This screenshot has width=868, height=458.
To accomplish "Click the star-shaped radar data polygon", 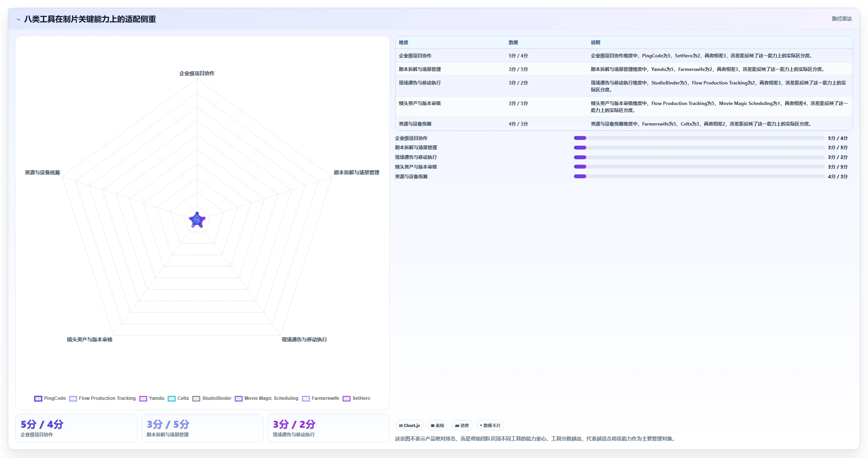I will 197,220.
